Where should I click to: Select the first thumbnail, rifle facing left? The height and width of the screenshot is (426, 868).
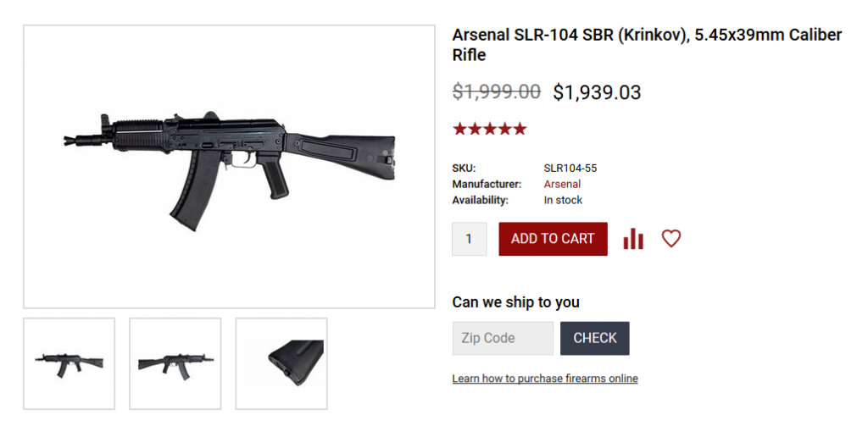(x=70, y=363)
